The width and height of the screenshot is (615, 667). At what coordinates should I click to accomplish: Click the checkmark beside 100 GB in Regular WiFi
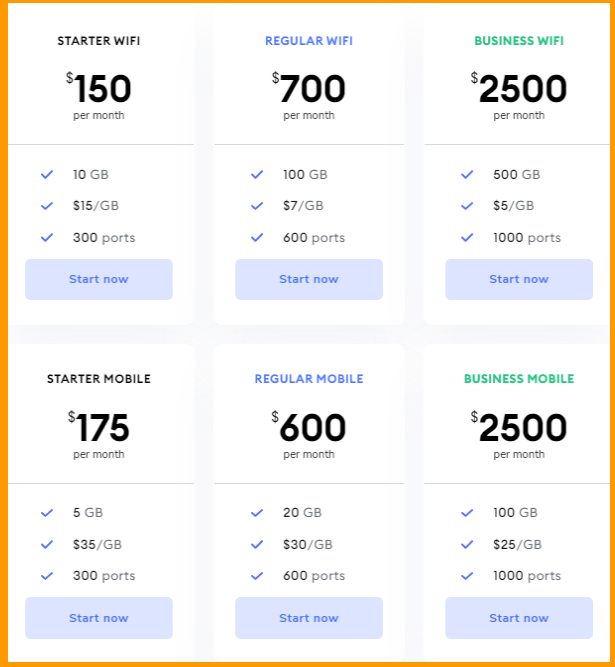257,174
